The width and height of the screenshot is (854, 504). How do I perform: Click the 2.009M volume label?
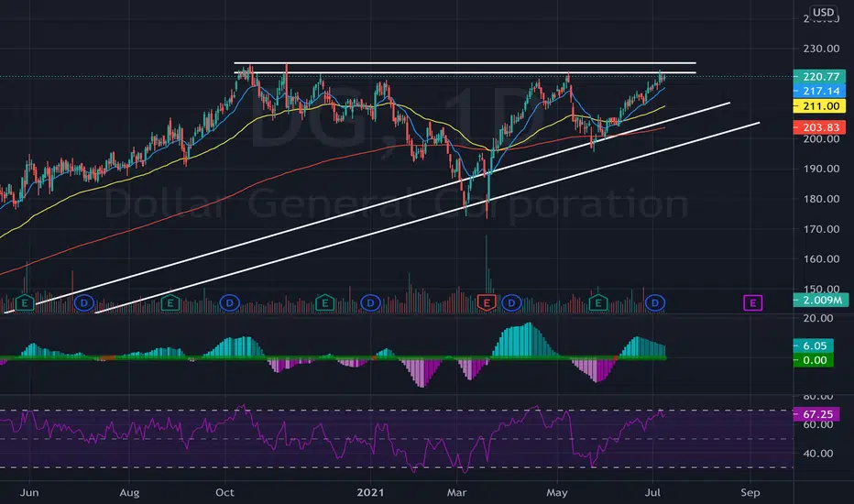pyautogui.click(x=820, y=300)
